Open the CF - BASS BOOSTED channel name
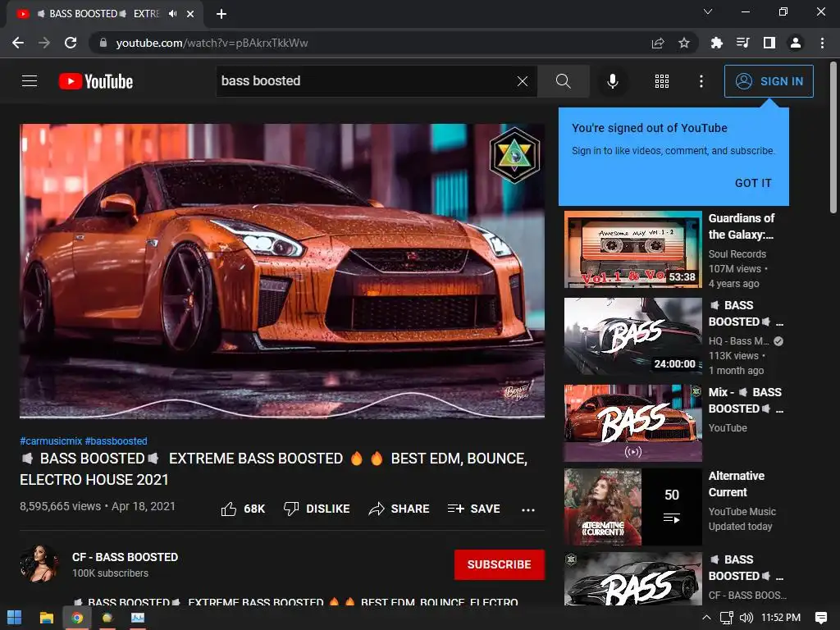Screen dimensions: 840x630 click(x=125, y=557)
